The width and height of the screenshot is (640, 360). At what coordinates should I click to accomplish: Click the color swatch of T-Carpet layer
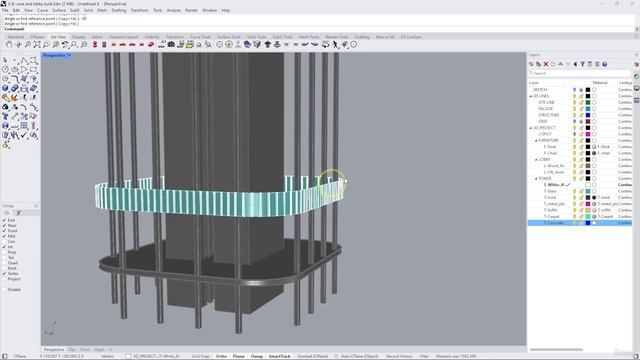pyautogui.click(x=588, y=216)
